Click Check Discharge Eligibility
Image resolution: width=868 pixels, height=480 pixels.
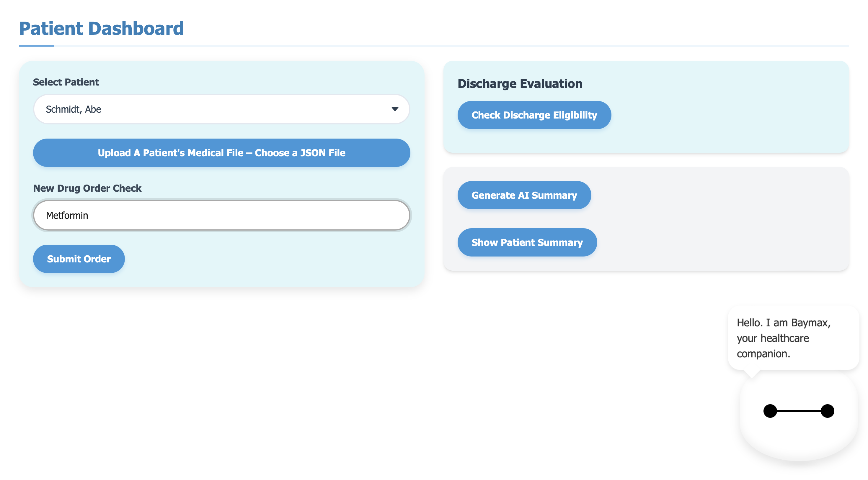534,115
